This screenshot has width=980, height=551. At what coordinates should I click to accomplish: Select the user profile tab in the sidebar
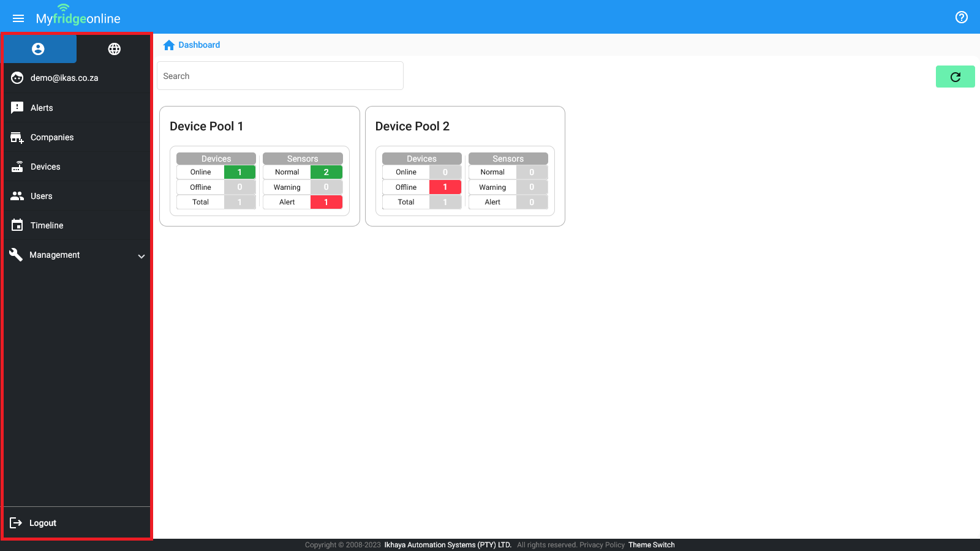[39, 49]
